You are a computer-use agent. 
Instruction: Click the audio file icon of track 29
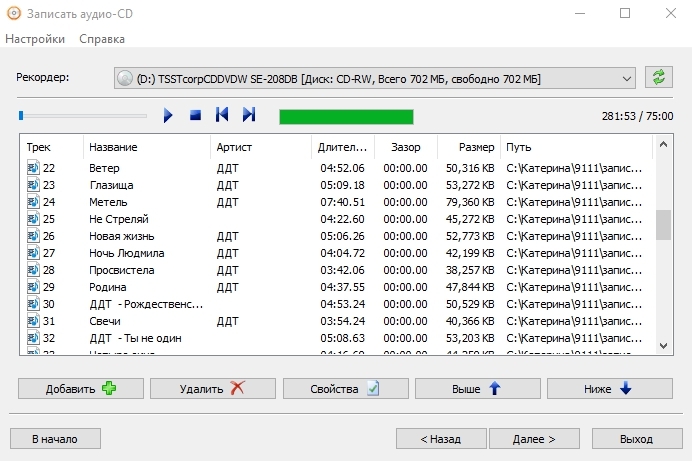tap(33, 287)
